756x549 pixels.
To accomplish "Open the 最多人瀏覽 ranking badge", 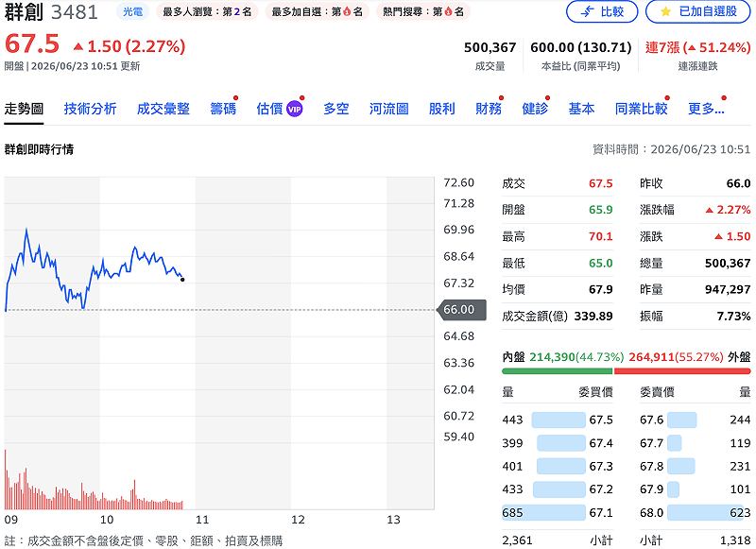I will (x=207, y=11).
